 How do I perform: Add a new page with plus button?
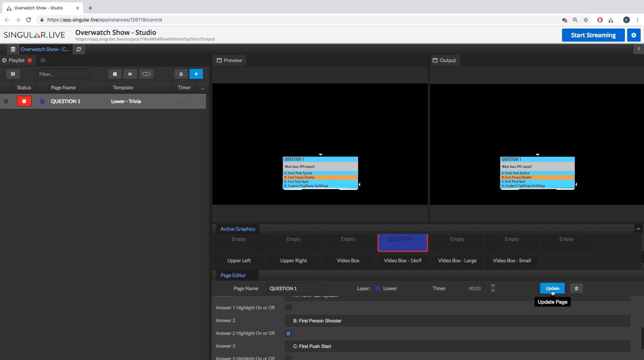coord(196,74)
